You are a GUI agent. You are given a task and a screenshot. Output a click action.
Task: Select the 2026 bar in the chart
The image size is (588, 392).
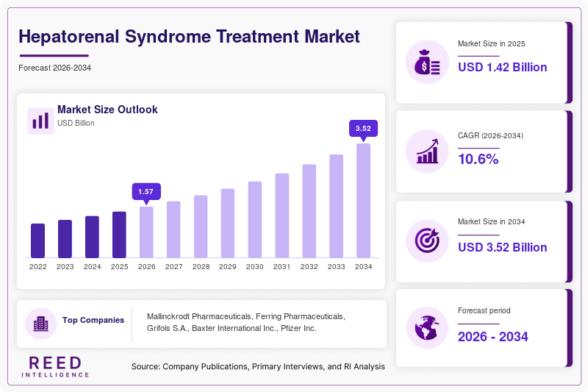pyautogui.click(x=146, y=232)
